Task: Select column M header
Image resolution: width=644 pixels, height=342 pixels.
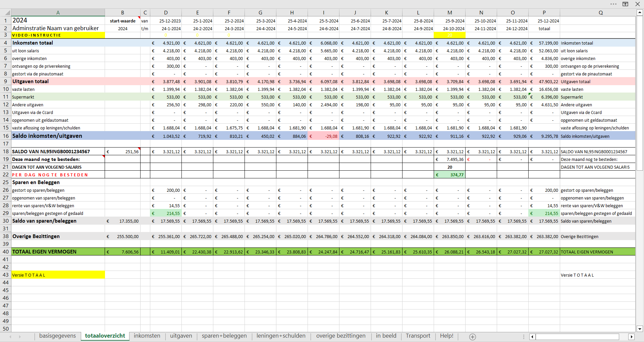Action: tap(449, 13)
